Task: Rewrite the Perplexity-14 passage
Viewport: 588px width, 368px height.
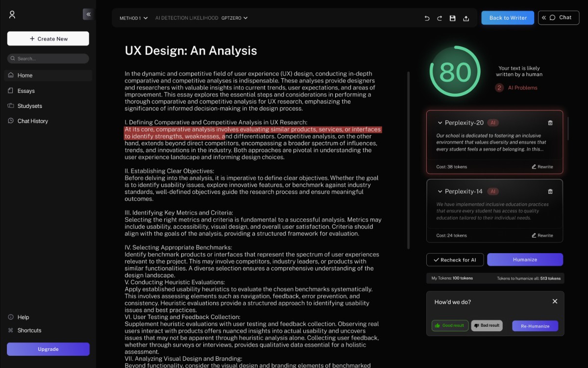Action: point(542,236)
